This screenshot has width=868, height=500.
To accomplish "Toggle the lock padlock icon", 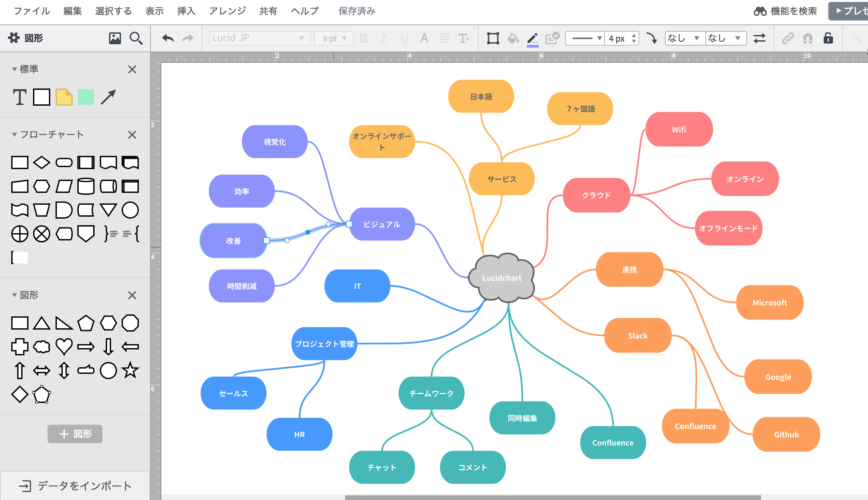I will coord(828,38).
